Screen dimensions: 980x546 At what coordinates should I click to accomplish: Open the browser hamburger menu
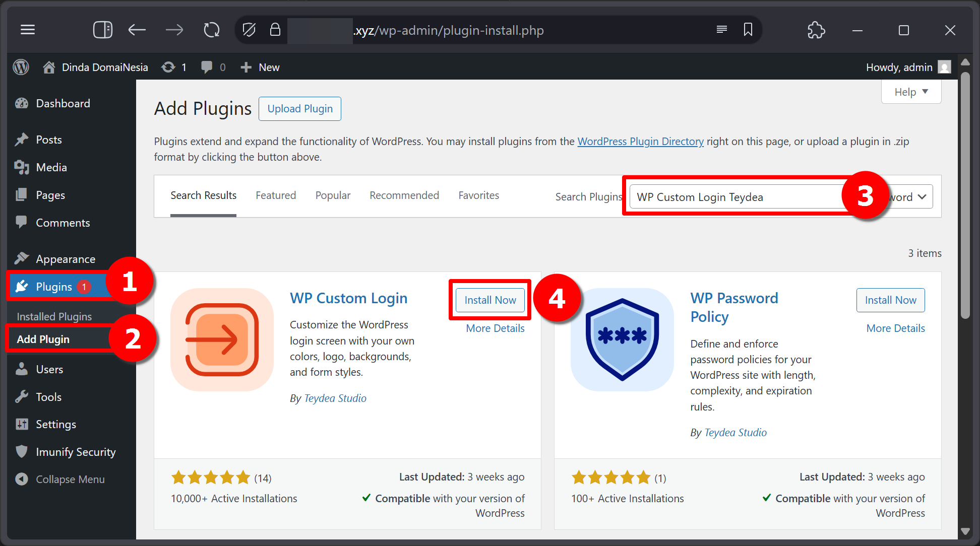tap(28, 30)
